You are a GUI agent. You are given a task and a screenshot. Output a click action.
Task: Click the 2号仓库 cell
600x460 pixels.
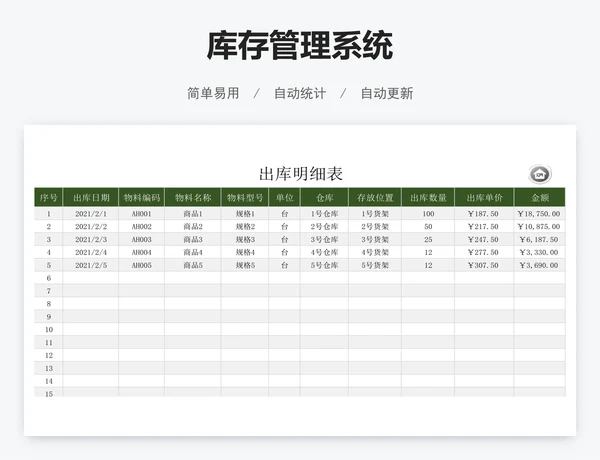324,227
